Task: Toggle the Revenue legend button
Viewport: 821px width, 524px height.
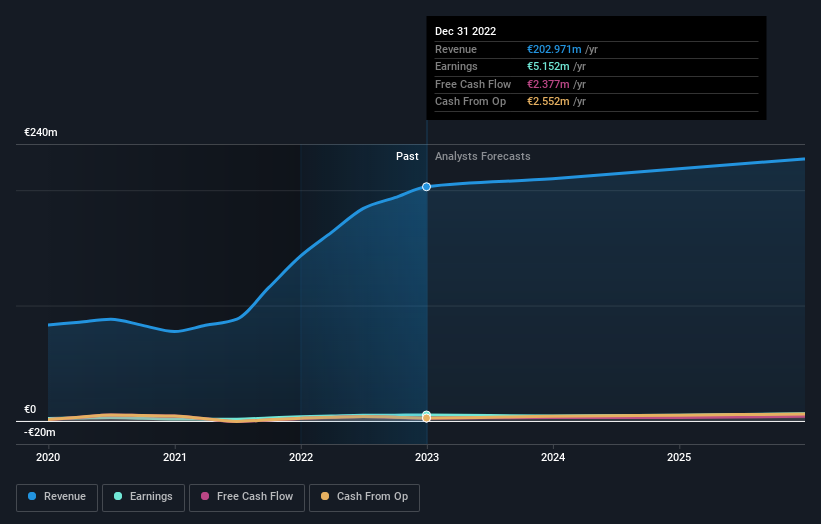Action: tap(57, 497)
